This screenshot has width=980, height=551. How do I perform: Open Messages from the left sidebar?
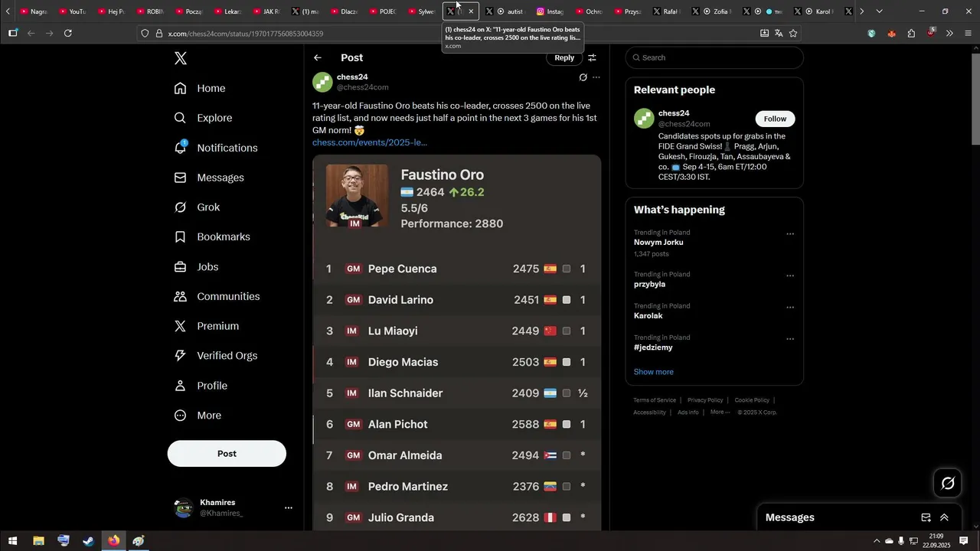tap(209, 178)
